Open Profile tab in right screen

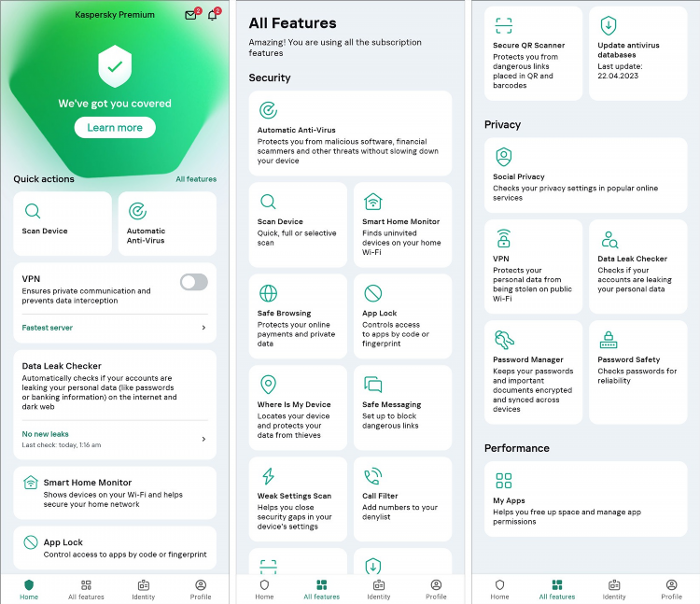[x=671, y=590]
